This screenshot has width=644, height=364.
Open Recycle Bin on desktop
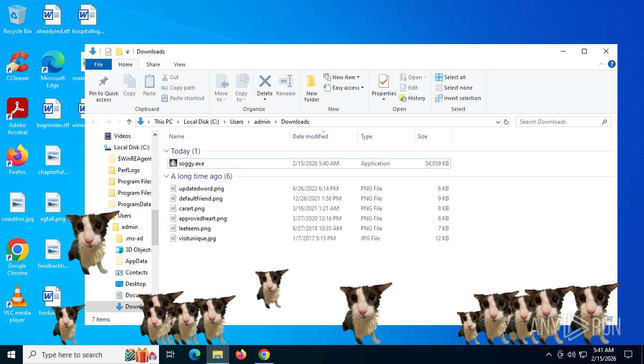click(18, 19)
